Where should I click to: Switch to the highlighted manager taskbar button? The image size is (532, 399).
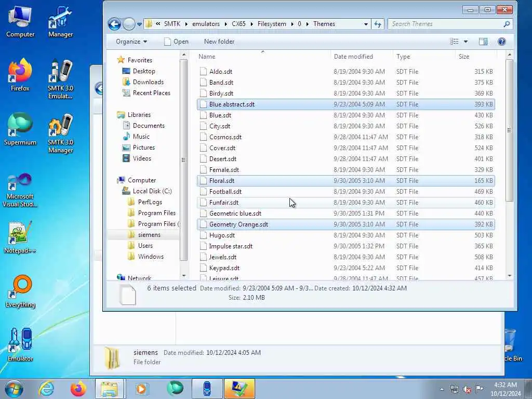click(239, 389)
